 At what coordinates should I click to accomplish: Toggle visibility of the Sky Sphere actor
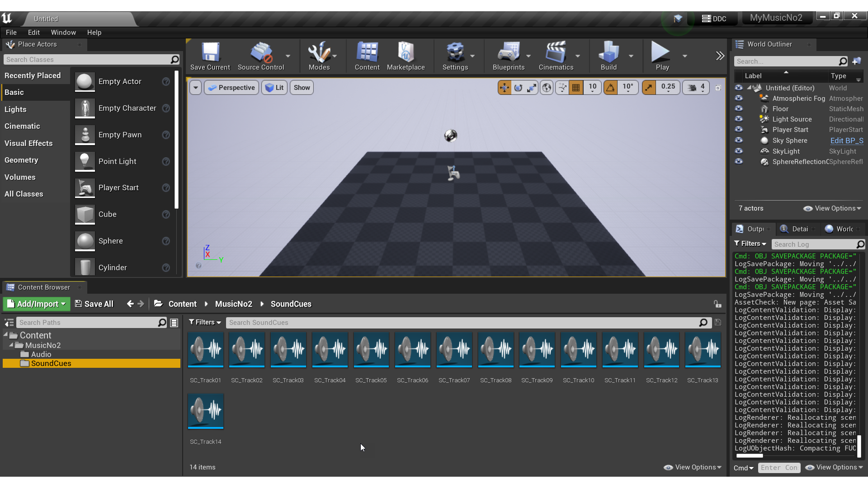[x=739, y=141]
